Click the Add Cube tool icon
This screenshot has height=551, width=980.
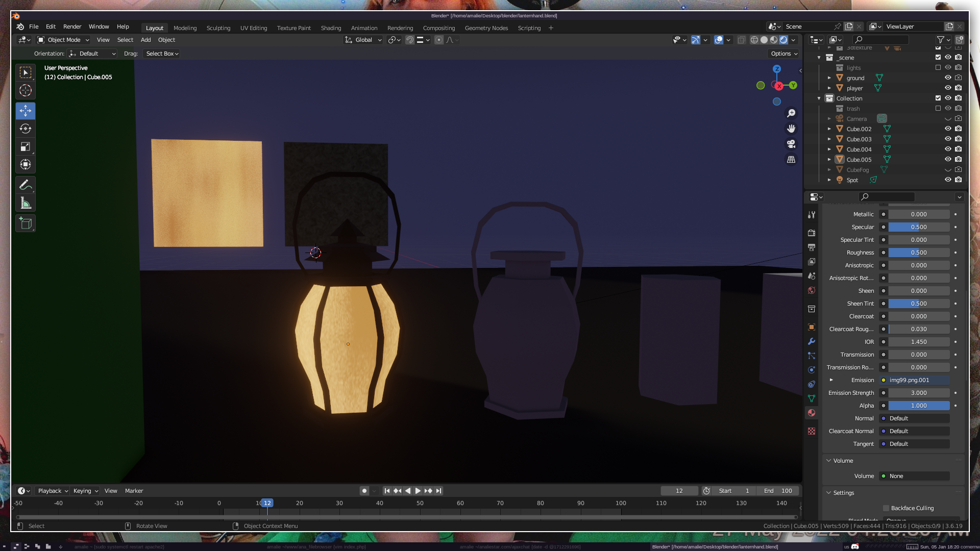tap(26, 223)
